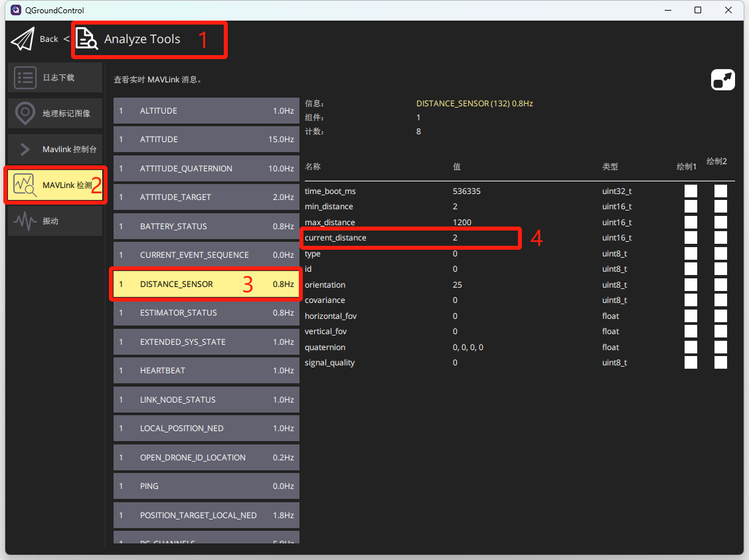Click the vibration waveform icon
This screenshot has width=749, height=560.
pos(25,221)
